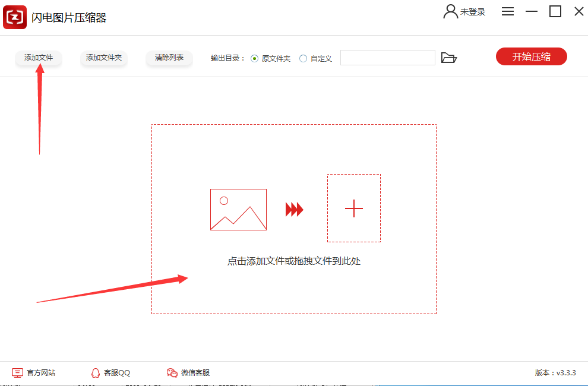The width and height of the screenshot is (588, 386).
Task: Select the 原文件夹 output option
Action: (255, 58)
